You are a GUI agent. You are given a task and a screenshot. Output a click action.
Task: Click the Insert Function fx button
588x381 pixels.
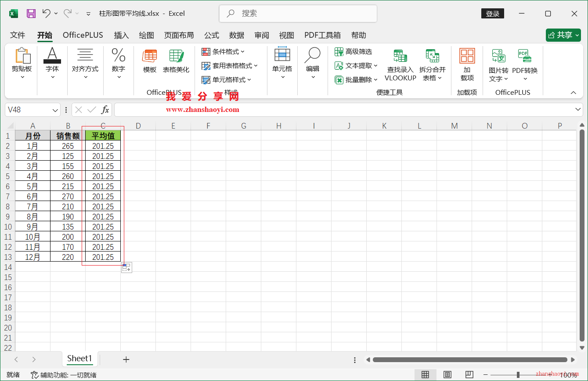(x=105, y=110)
